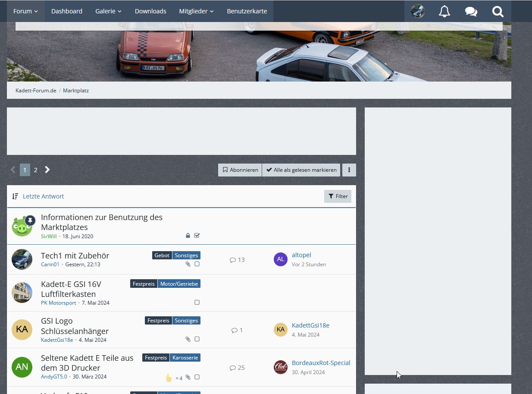Mark Kadett-E GSI 16V Luftfilterkasten checkbox

pyautogui.click(x=197, y=303)
